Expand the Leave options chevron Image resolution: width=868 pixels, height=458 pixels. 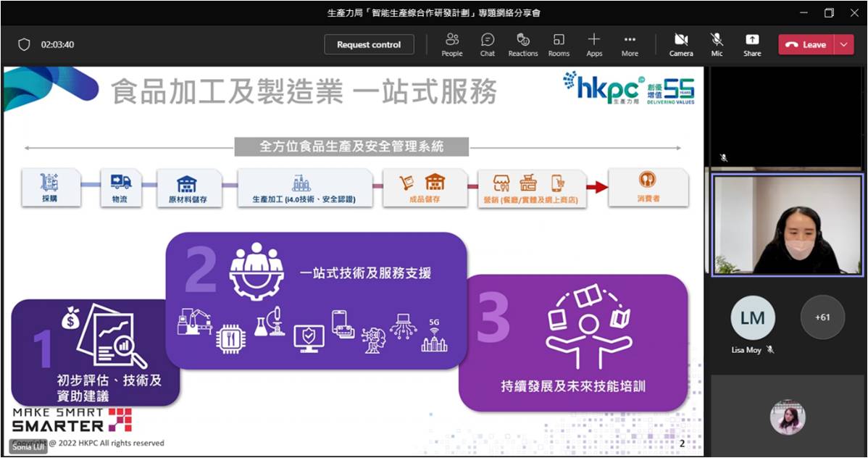click(x=843, y=45)
